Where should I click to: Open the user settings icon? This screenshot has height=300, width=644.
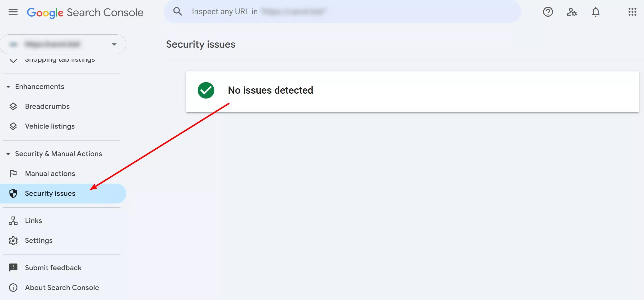(572, 12)
